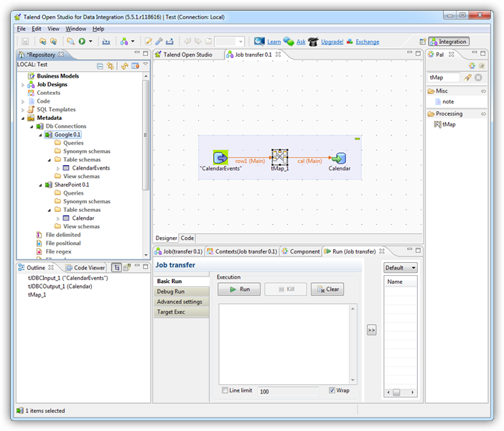Clear the Palette search field with the X icon

click(478, 77)
